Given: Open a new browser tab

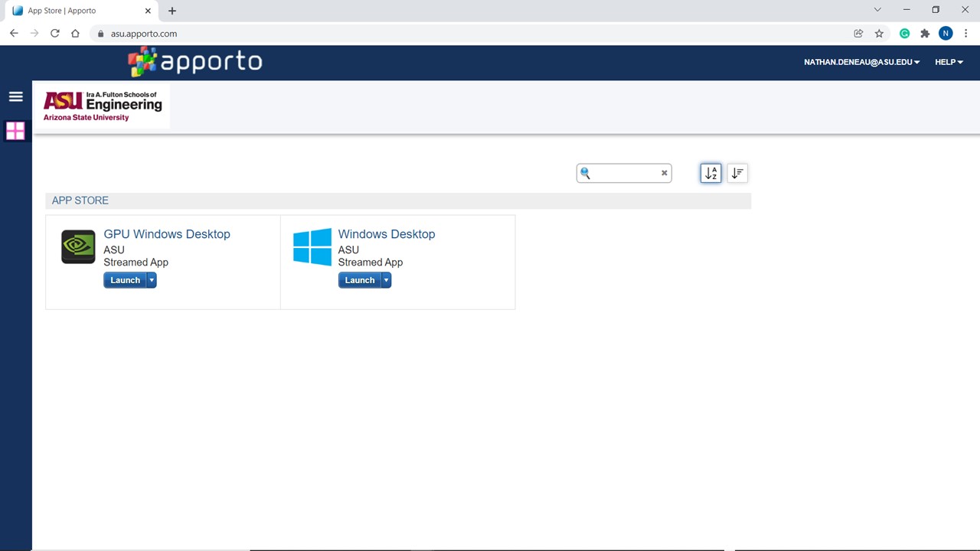Looking at the screenshot, I should [172, 11].
